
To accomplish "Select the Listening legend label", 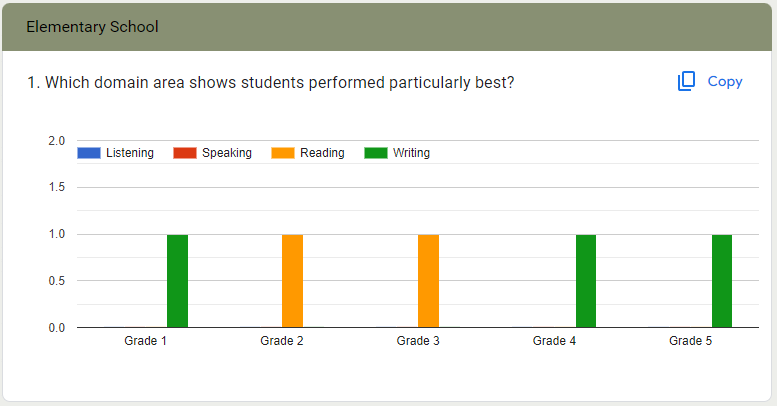I will click(x=129, y=153).
